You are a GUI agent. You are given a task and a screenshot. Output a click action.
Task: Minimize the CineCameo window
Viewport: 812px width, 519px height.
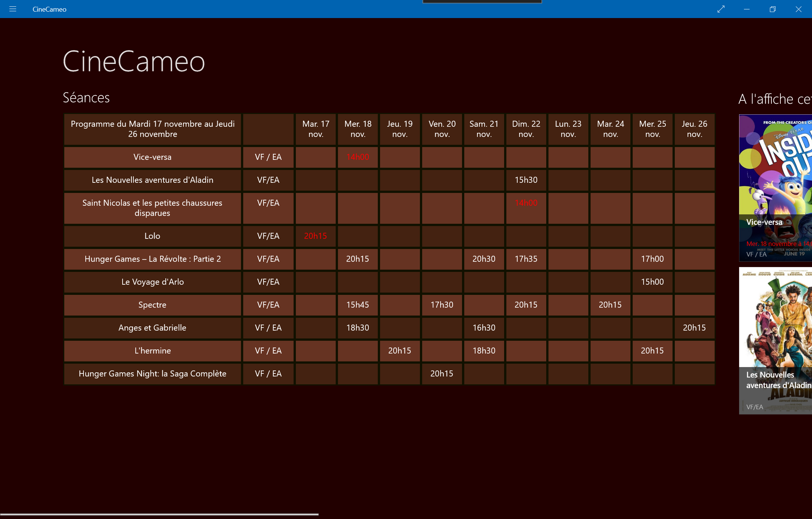click(747, 9)
